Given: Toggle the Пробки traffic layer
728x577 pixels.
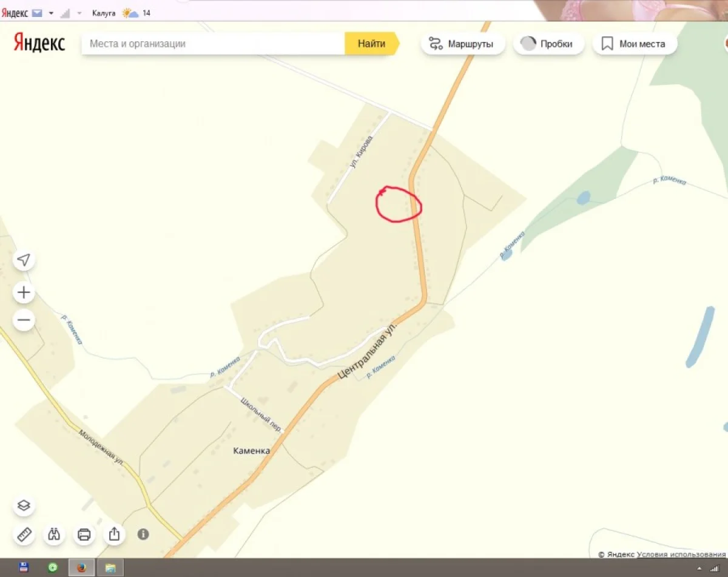Looking at the screenshot, I should pyautogui.click(x=548, y=44).
